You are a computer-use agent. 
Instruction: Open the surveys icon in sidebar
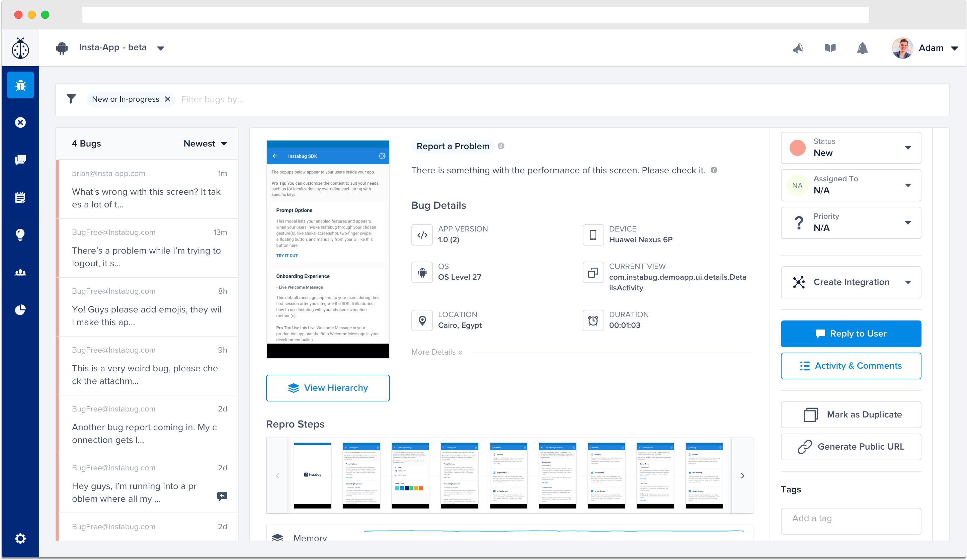20,197
